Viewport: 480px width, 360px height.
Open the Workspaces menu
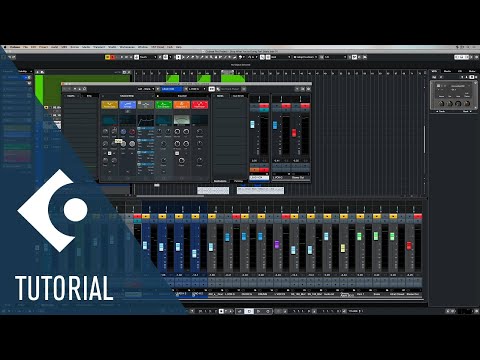pyautogui.click(x=127, y=47)
